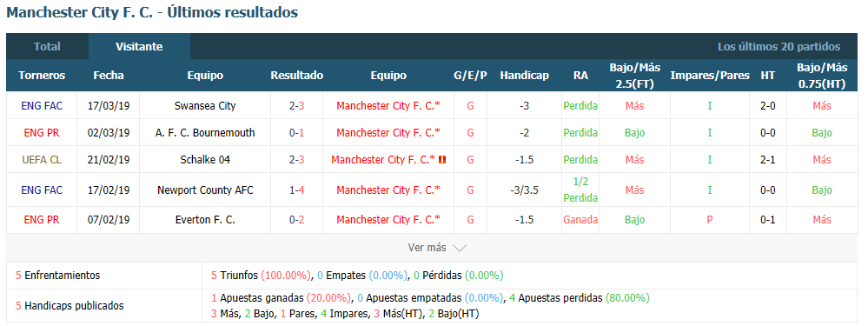The image size is (868, 326).
Task: Click ENG PR tournament on 02/03/19 row
Action: [x=42, y=133]
